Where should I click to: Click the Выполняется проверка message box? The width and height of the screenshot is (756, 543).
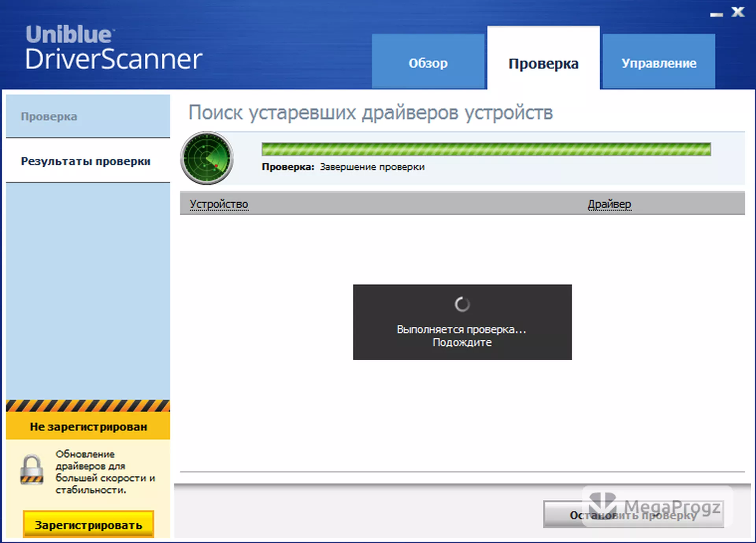[x=462, y=322]
